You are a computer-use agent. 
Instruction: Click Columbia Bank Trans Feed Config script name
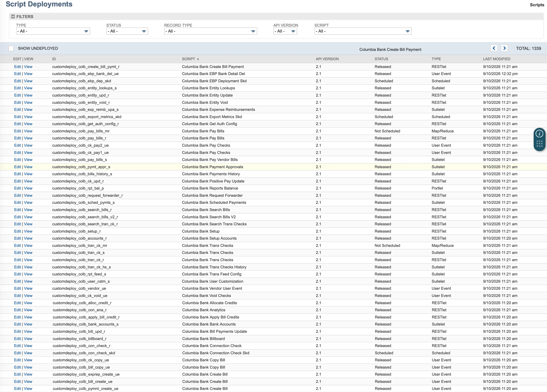click(212, 274)
